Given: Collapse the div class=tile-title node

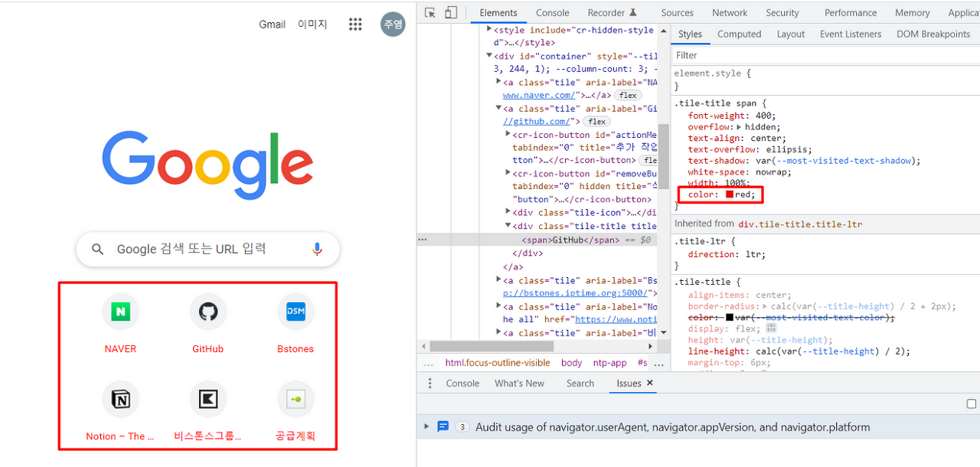Looking at the screenshot, I should pyautogui.click(x=508, y=226).
